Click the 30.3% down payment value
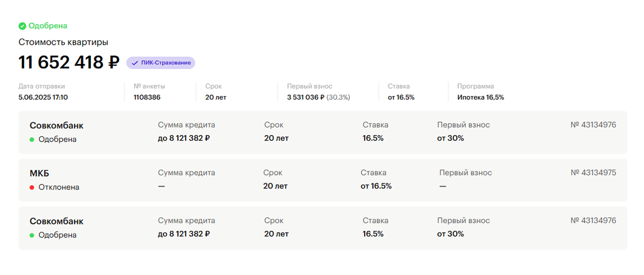The image size is (644, 275). point(338,97)
